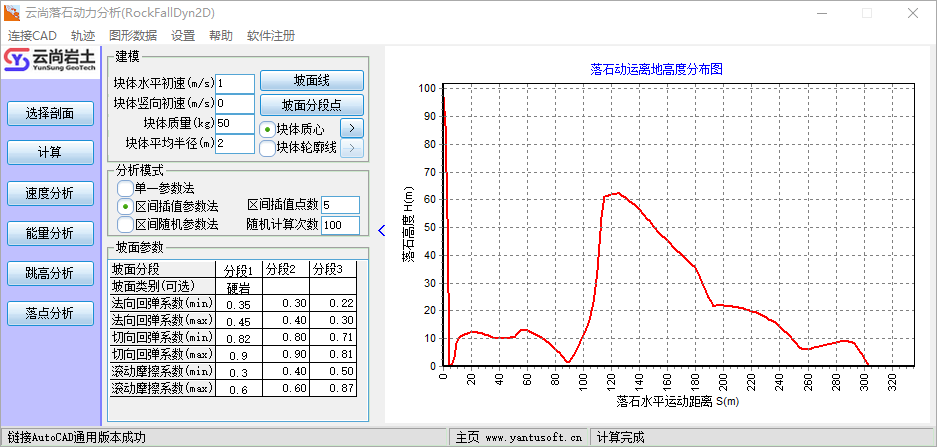Select the 块体轮廓线 radio option
Image resolution: width=937 pixels, height=447 pixels.
267,149
